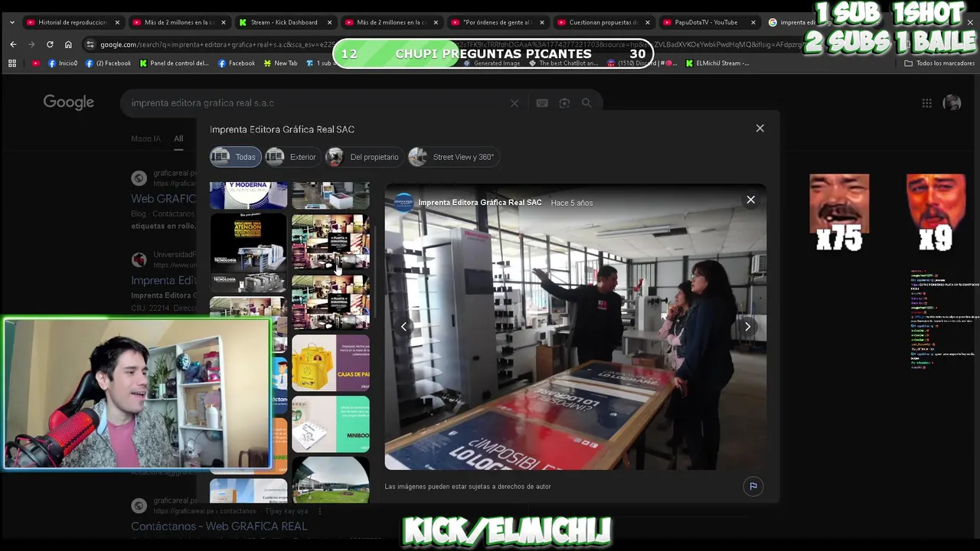Image resolution: width=980 pixels, height=551 pixels.
Task: Click the Google logo
Action: tap(68, 103)
